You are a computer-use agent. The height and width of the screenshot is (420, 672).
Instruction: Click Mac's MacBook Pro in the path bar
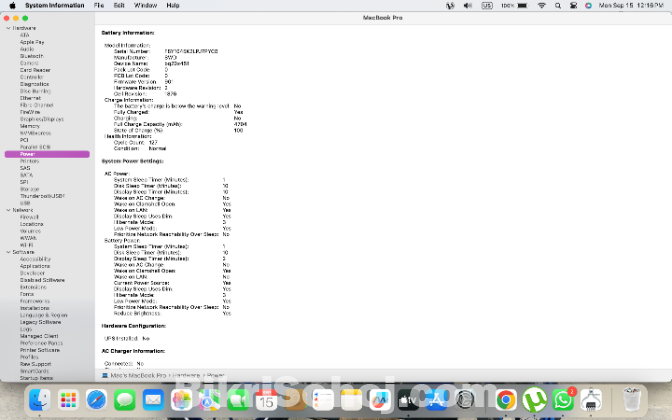point(138,375)
